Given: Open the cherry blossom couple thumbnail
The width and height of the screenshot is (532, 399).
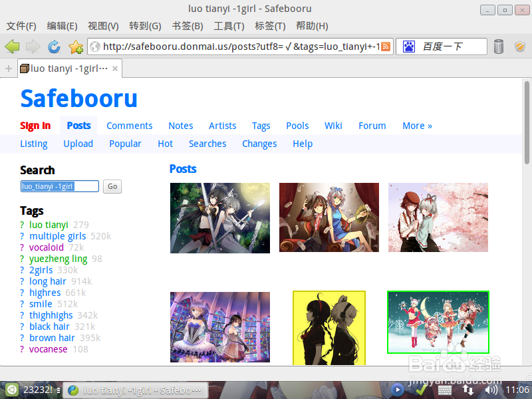Looking at the screenshot, I should pyautogui.click(x=438, y=217).
